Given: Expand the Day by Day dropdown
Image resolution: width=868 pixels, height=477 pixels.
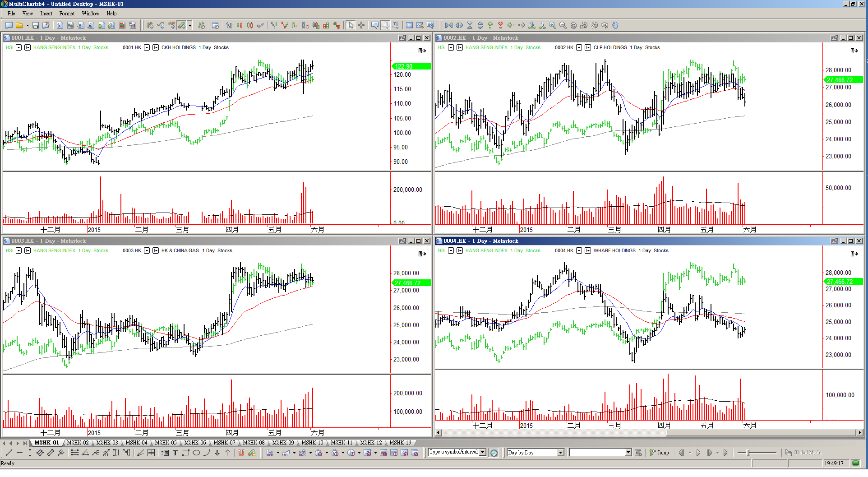Looking at the screenshot, I should tap(560, 453).
